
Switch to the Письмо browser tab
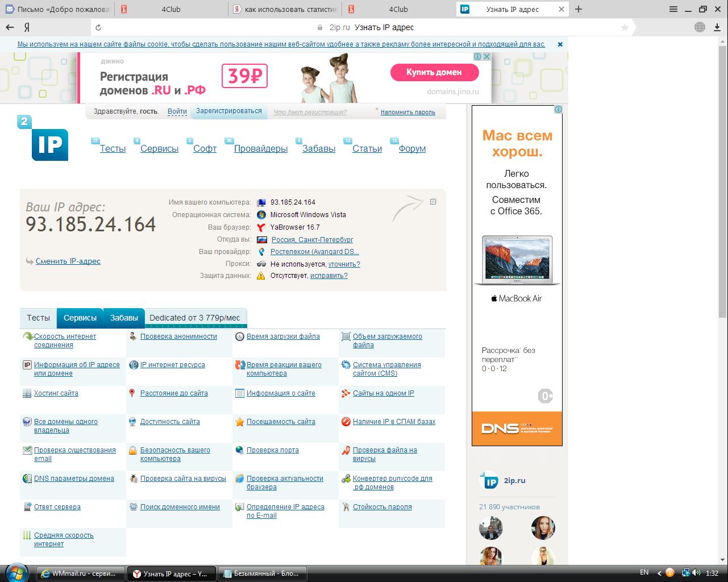[56, 9]
